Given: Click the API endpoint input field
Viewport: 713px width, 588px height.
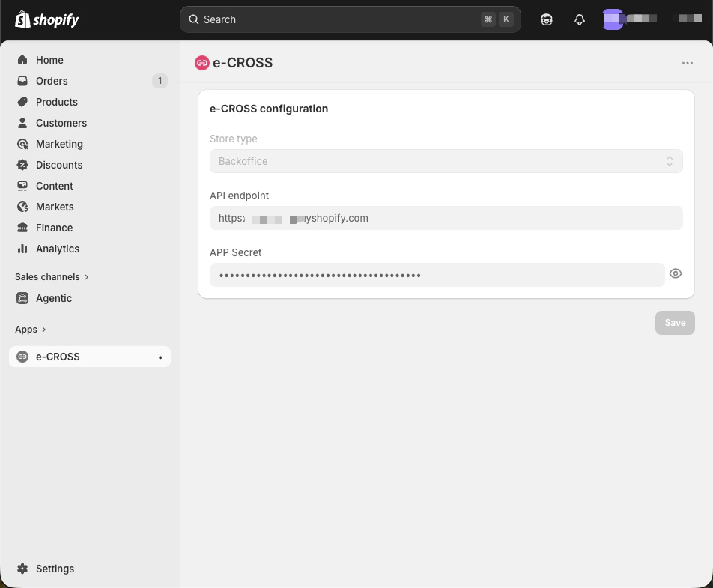Looking at the screenshot, I should click(446, 218).
